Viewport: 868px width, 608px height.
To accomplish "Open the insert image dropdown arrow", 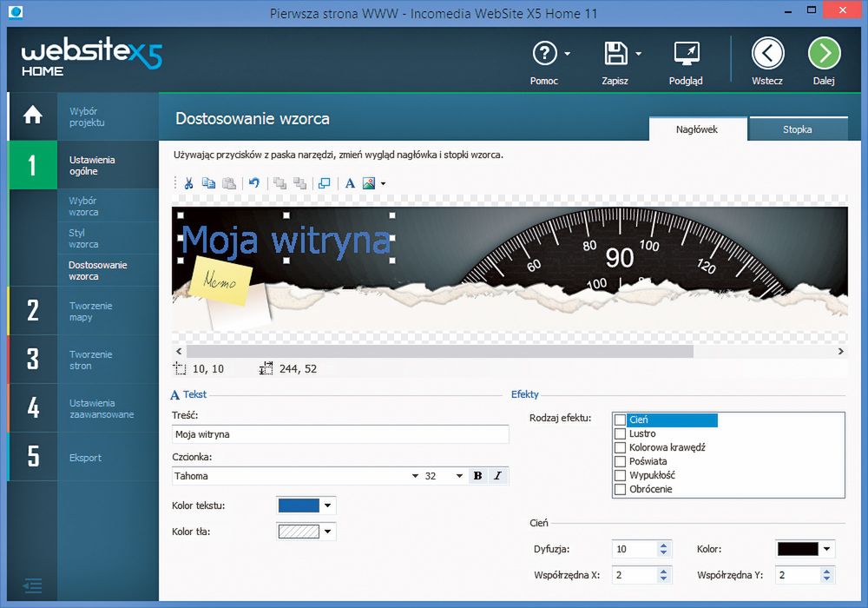I will [383, 183].
